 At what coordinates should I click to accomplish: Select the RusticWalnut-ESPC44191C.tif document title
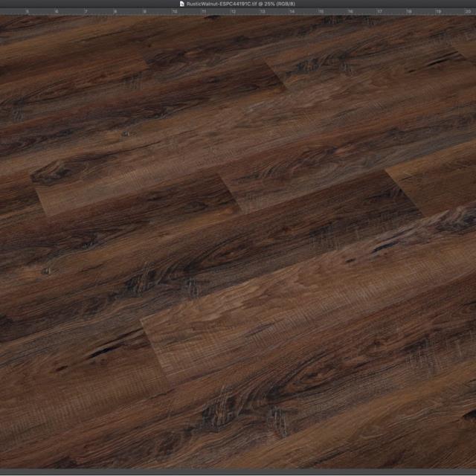[241, 4]
